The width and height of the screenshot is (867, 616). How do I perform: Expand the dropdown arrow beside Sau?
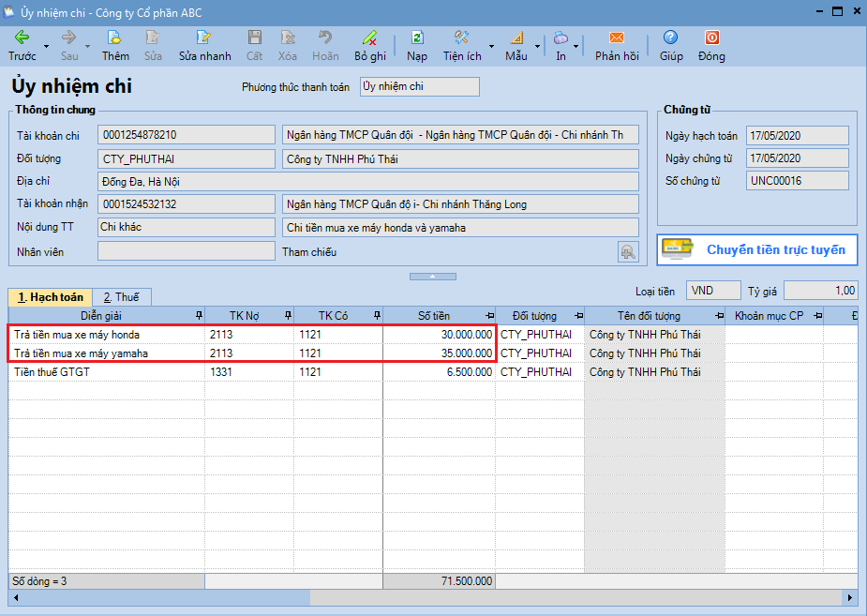tap(87, 47)
